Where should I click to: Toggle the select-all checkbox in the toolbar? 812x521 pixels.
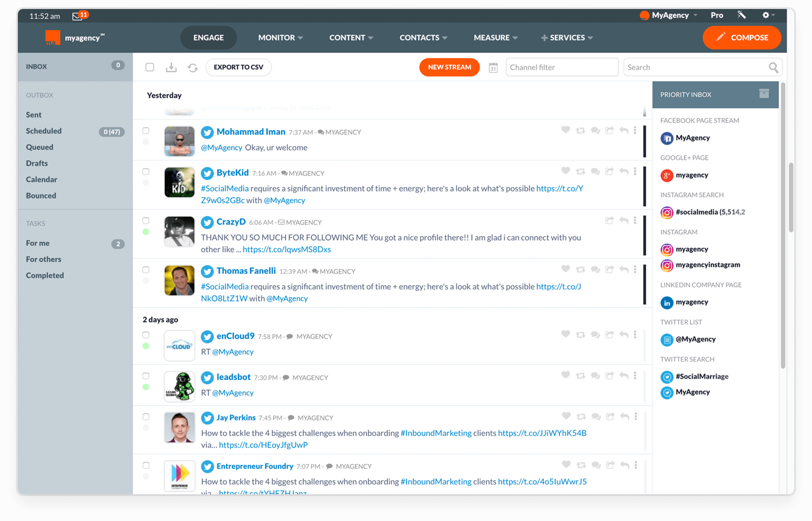(150, 67)
